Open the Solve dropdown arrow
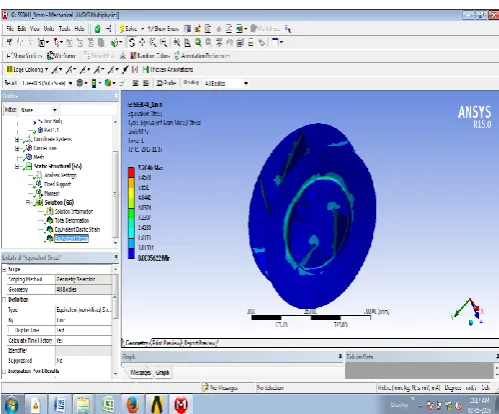499x414 pixels. coord(143,29)
